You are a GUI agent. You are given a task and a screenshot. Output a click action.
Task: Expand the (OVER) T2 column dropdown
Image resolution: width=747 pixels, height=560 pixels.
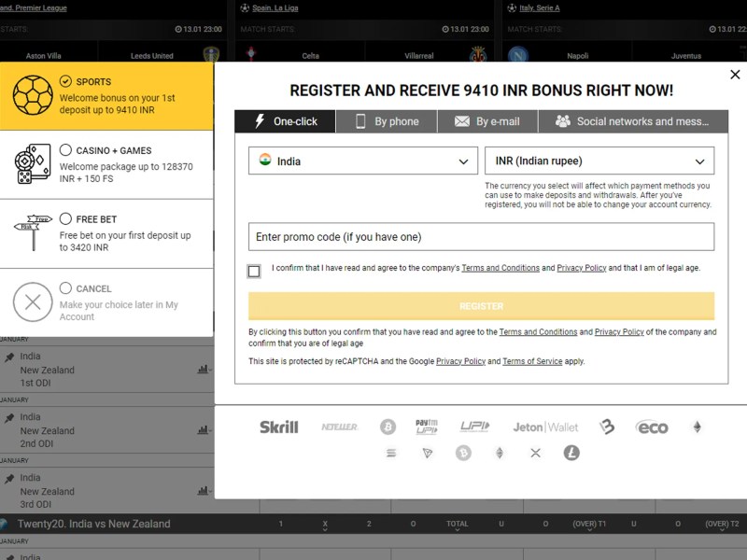(722, 525)
